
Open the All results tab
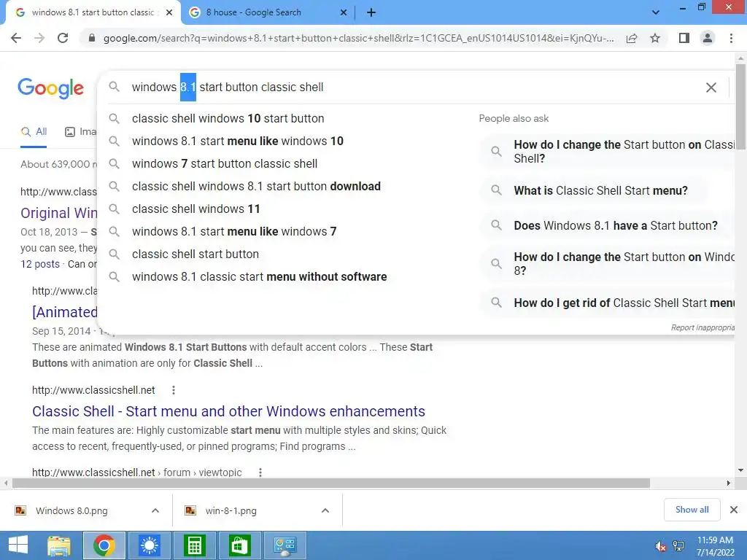[34, 131]
